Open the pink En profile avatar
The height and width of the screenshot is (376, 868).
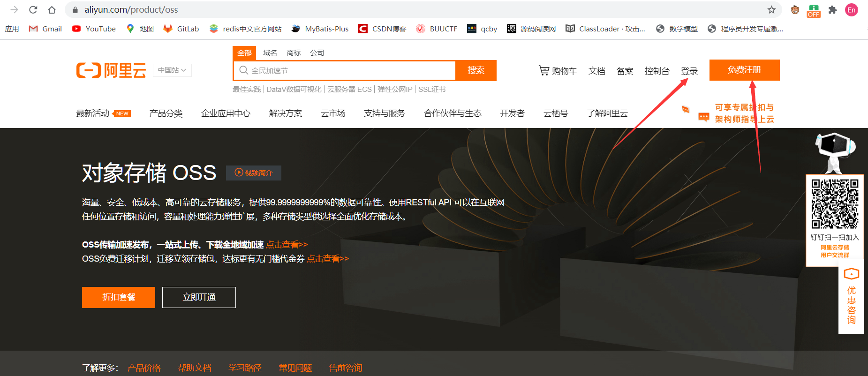coord(852,10)
